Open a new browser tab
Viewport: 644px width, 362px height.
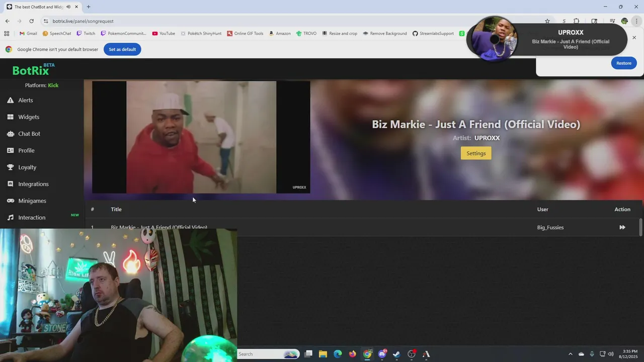[x=89, y=7]
